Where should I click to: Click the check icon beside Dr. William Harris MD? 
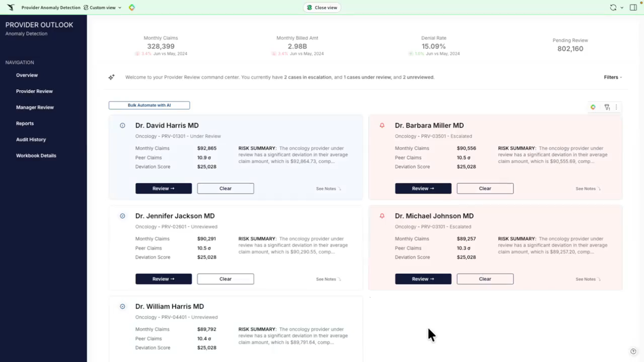tap(122, 306)
